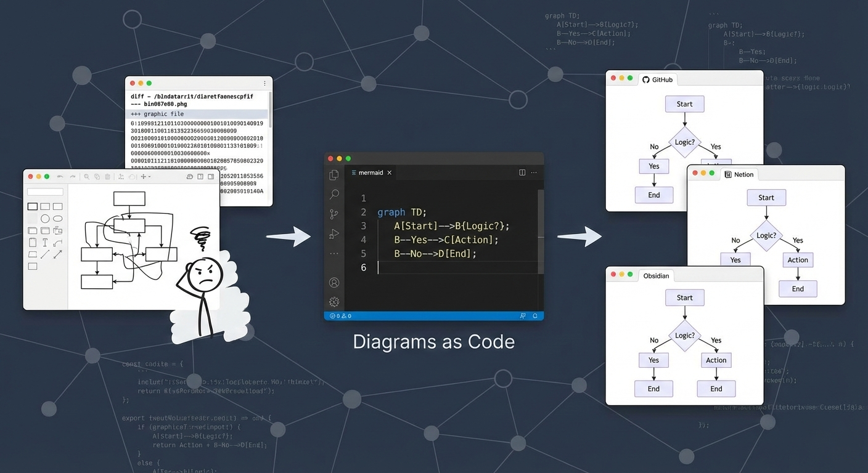This screenshot has height=473, width=868.
Task: Toggle the left panel view in the drawing toolbar
Action: point(200,177)
